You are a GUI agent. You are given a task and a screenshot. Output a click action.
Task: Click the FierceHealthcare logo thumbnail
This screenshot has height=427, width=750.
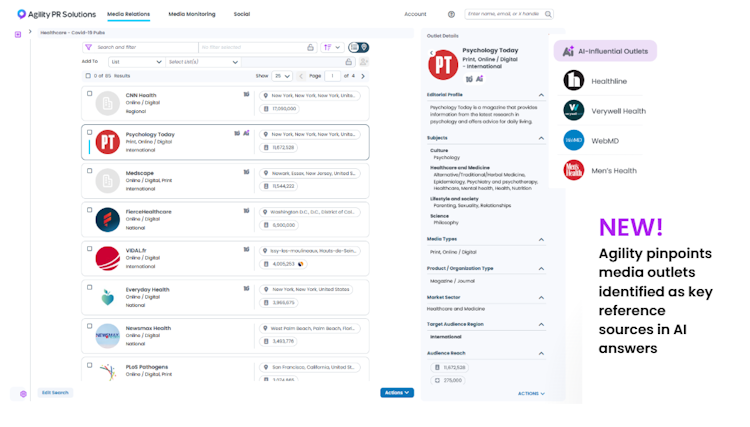[108, 220]
